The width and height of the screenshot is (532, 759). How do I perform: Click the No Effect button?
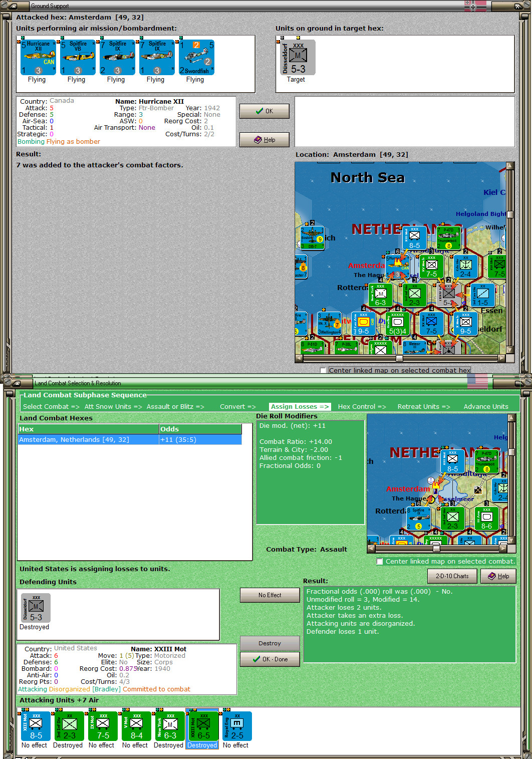tap(270, 595)
